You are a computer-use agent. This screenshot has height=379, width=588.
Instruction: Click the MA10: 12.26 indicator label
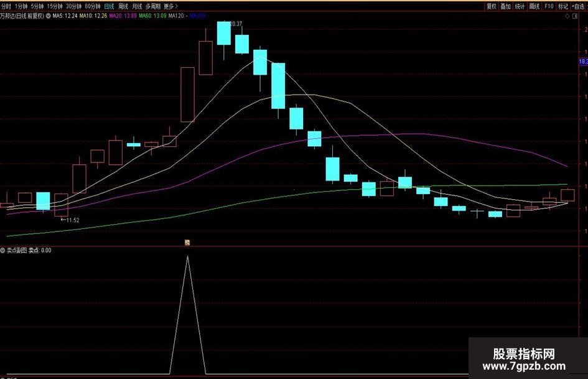pos(93,16)
